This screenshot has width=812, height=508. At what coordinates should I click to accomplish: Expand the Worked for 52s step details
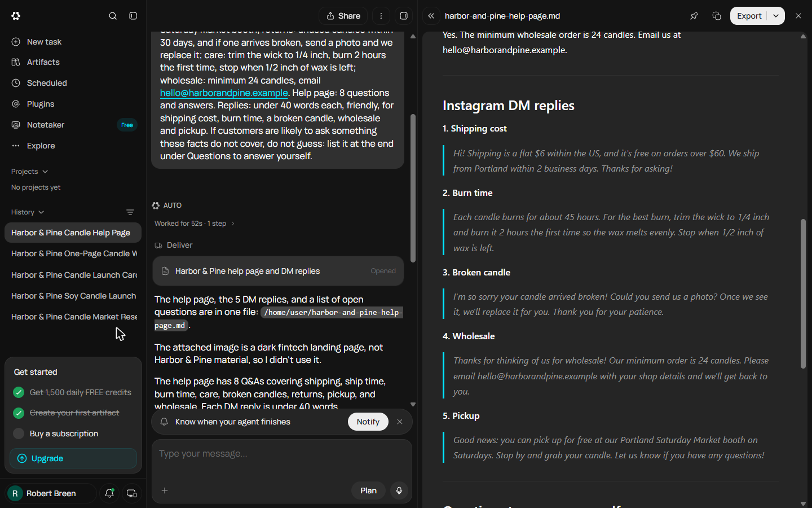point(194,224)
